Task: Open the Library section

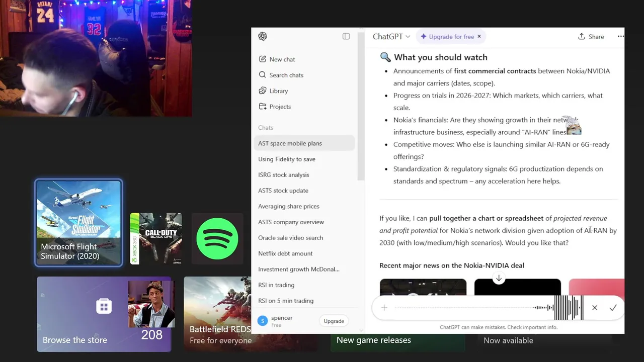Action: pyautogui.click(x=305, y=91)
